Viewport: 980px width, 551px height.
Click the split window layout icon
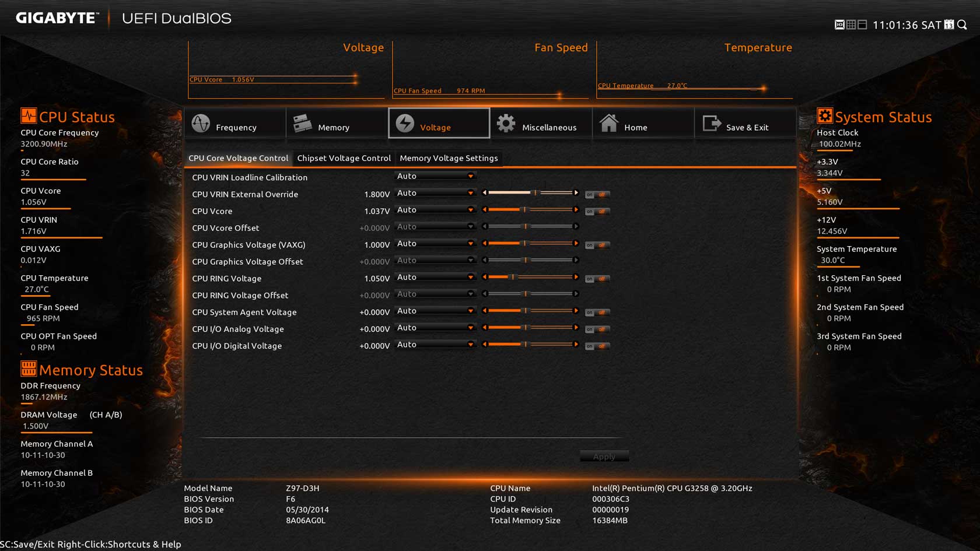(862, 24)
